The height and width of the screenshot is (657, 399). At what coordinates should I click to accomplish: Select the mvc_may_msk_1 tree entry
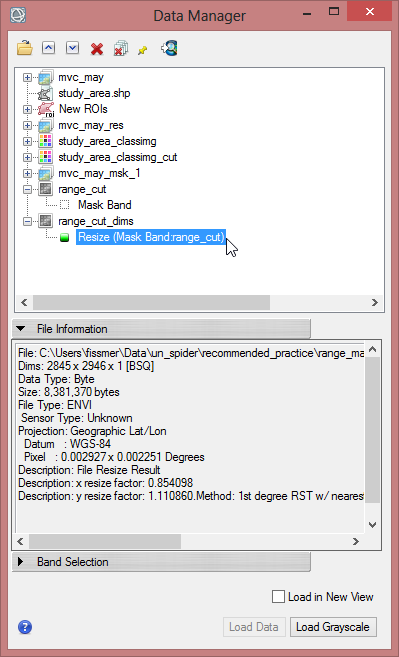(x=99, y=173)
